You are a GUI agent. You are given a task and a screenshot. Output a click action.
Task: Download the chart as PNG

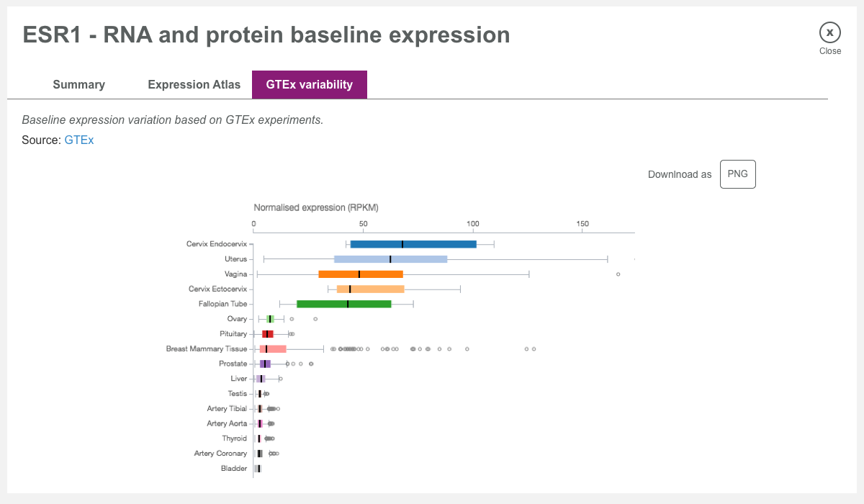click(737, 174)
